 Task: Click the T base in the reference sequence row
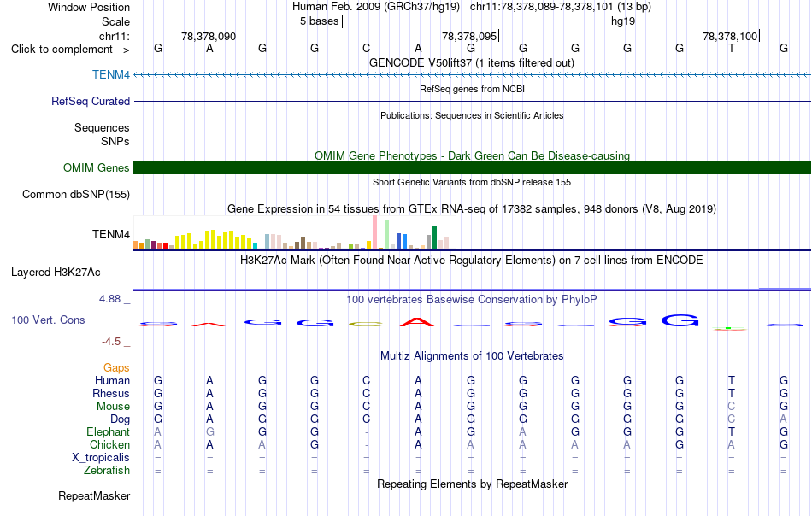[x=731, y=48]
